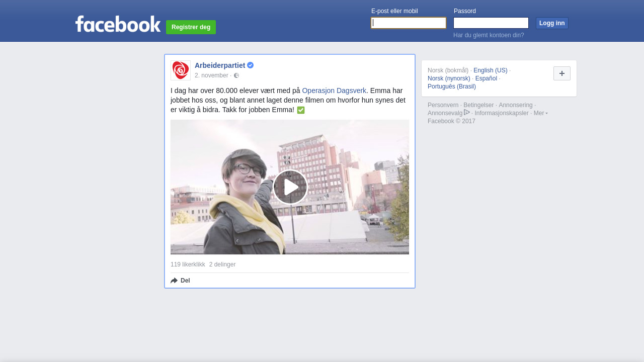Open the 2. november post timestamp
Viewport: 644px width, 362px height.
click(x=211, y=75)
